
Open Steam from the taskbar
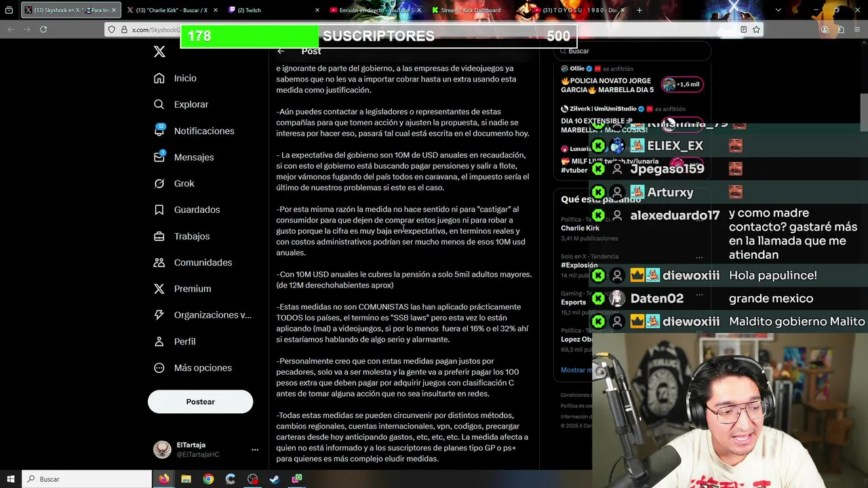275,479
